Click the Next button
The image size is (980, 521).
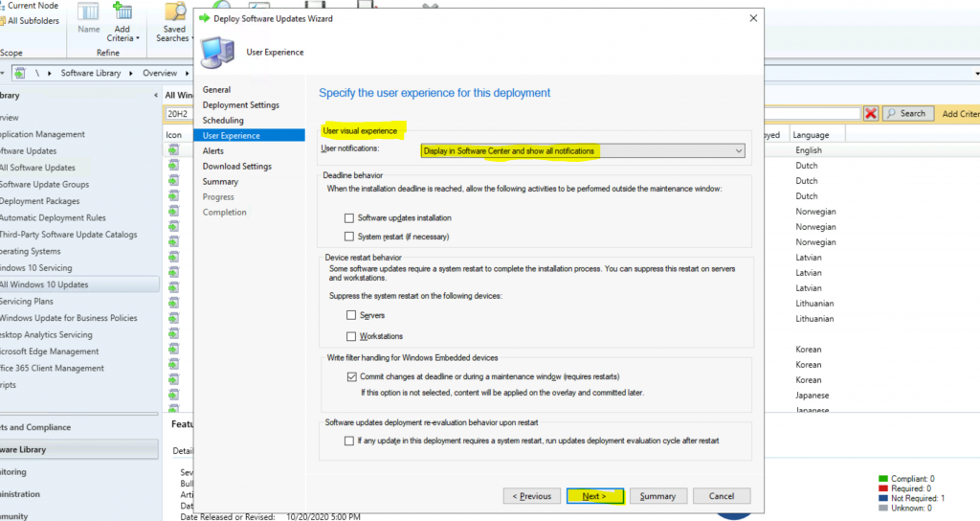595,496
